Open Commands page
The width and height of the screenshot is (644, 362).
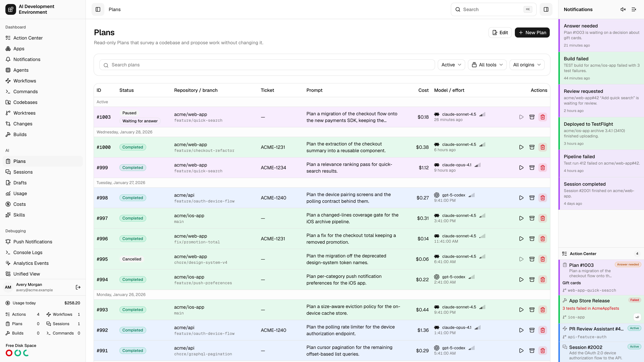pos(43,92)
